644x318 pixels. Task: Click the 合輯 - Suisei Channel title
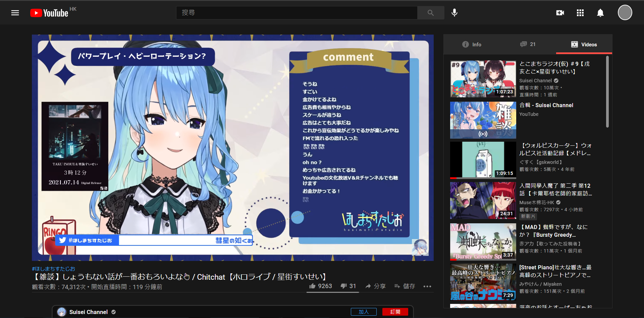[x=546, y=105]
